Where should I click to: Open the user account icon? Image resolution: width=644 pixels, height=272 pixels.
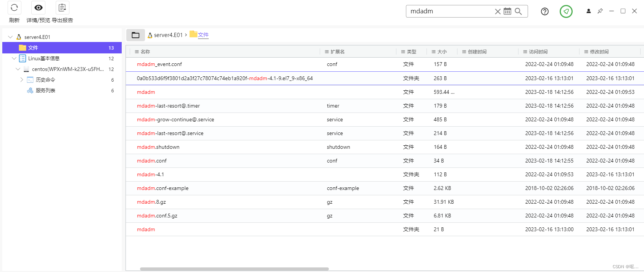(x=588, y=11)
